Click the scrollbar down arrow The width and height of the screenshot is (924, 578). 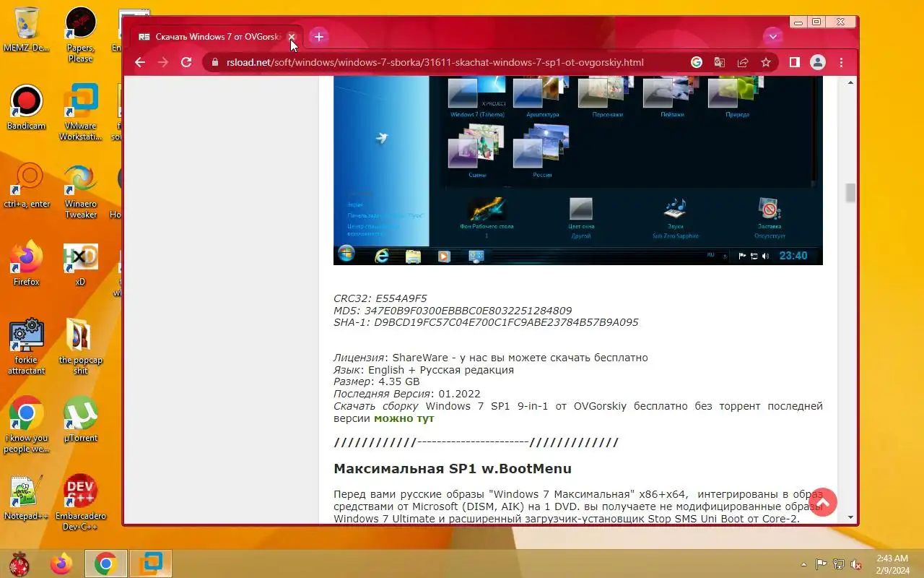click(850, 517)
